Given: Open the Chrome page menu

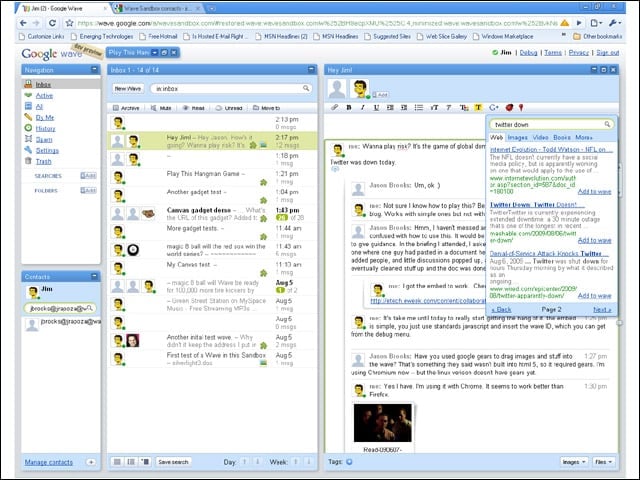Looking at the screenshot, I should [597, 23].
